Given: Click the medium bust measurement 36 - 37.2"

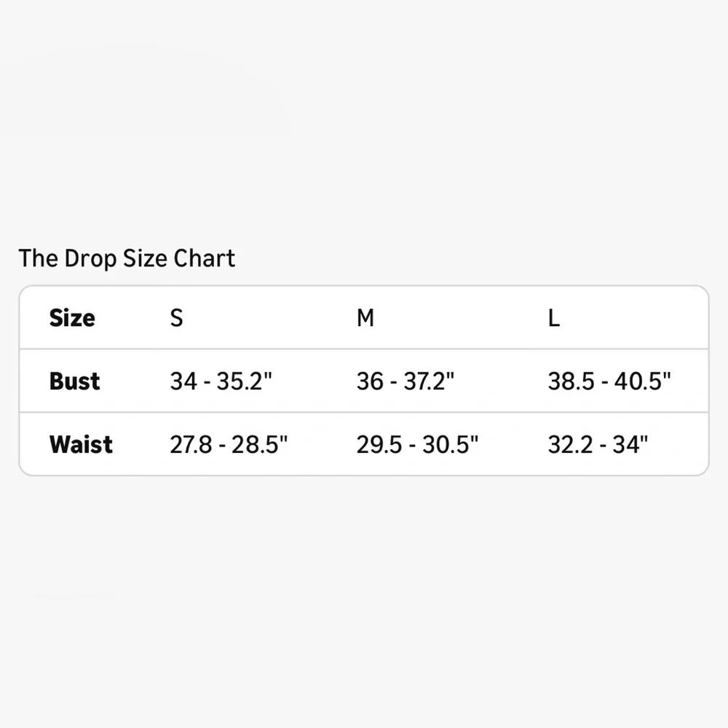Looking at the screenshot, I should [405, 381].
